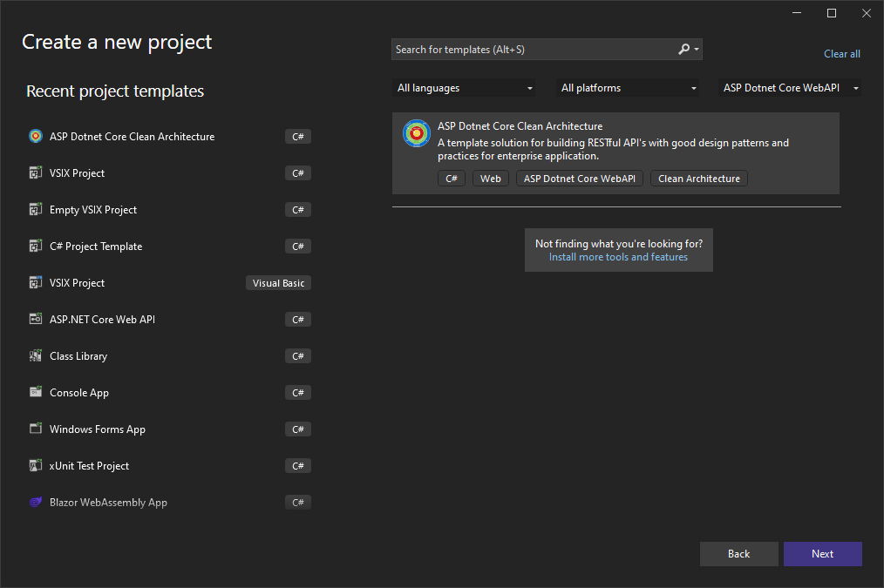Screen dimensions: 884x588
Task: Select the Blazor WebAssembly App template icon
Action: click(x=35, y=502)
